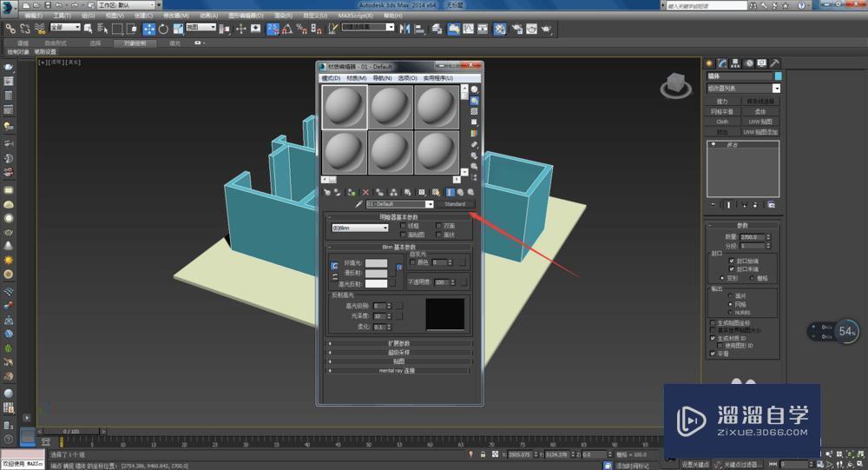This screenshot has width=868, height=470.
Task: Activate the Select and Move tool
Action: pyautogui.click(x=149, y=29)
